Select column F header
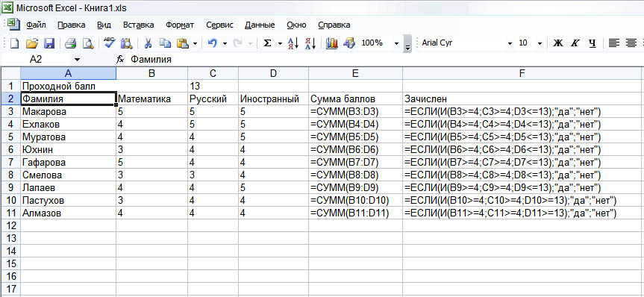Viewport: 644px width, 297px height. (x=522, y=74)
